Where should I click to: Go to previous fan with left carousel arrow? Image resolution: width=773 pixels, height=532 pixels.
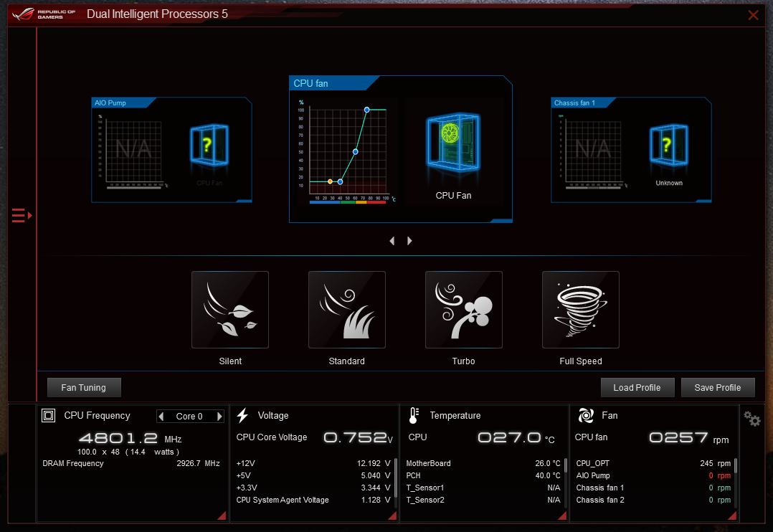(x=392, y=241)
